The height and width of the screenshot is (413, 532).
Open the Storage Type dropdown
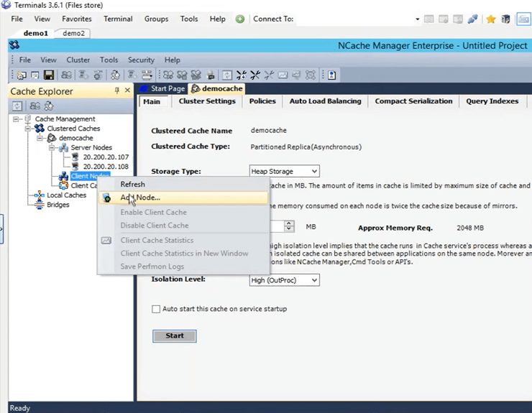point(314,171)
